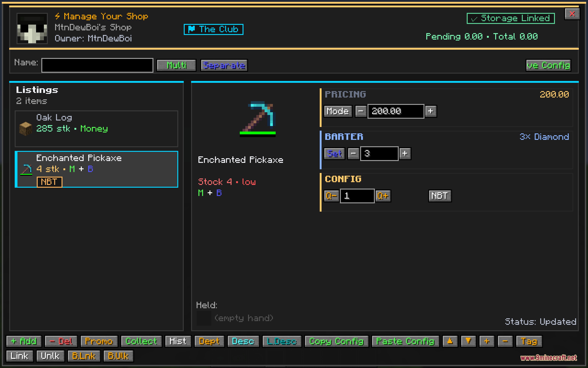Click the Desc button
588x368 pixels.
pos(243,341)
